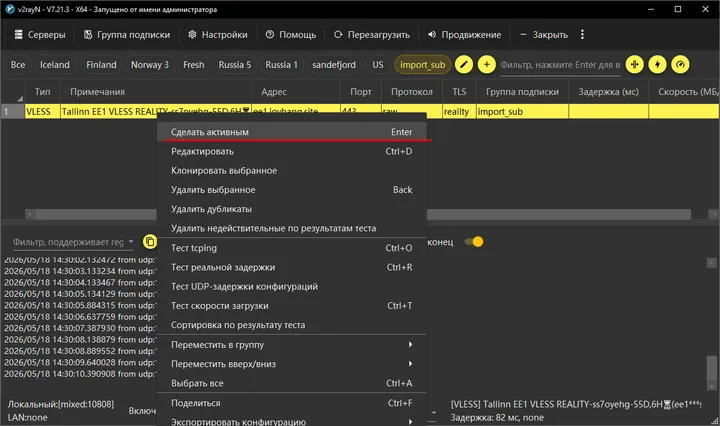Choose Выбрать все in context menu
The width and height of the screenshot is (720, 426).
click(x=292, y=383)
